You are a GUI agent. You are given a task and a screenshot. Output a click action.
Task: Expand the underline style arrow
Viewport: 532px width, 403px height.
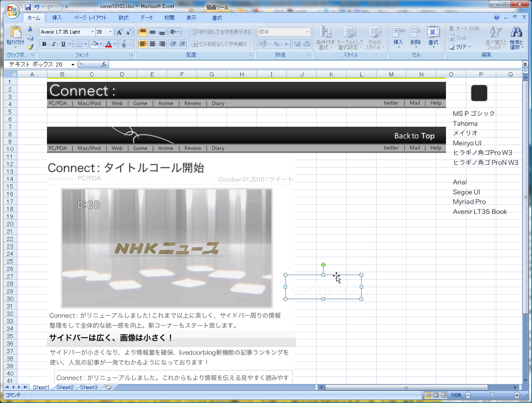click(x=70, y=44)
